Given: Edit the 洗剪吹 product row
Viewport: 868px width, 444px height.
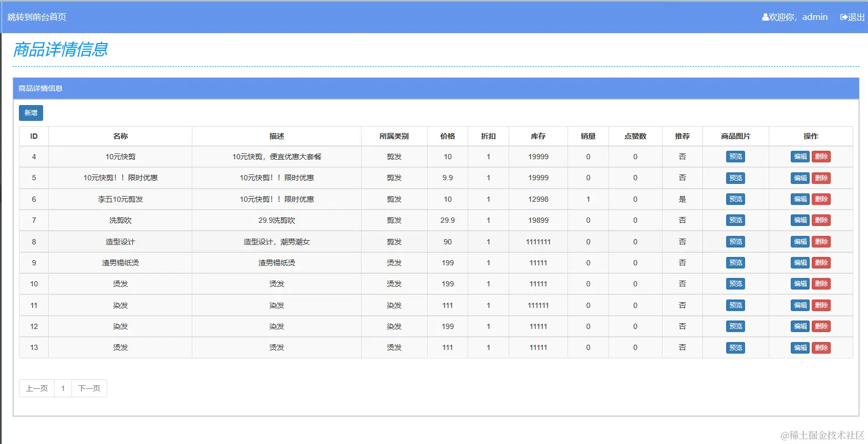Looking at the screenshot, I should pos(800,220).
